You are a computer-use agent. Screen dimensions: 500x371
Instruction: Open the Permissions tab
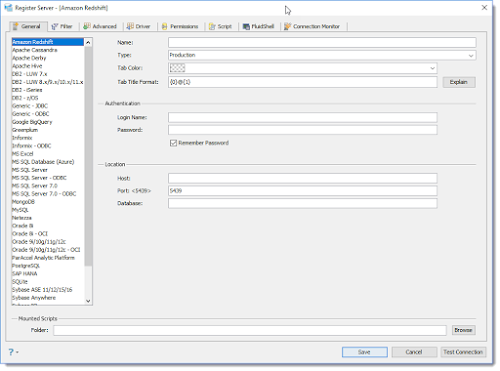click(x=180, y=26)
